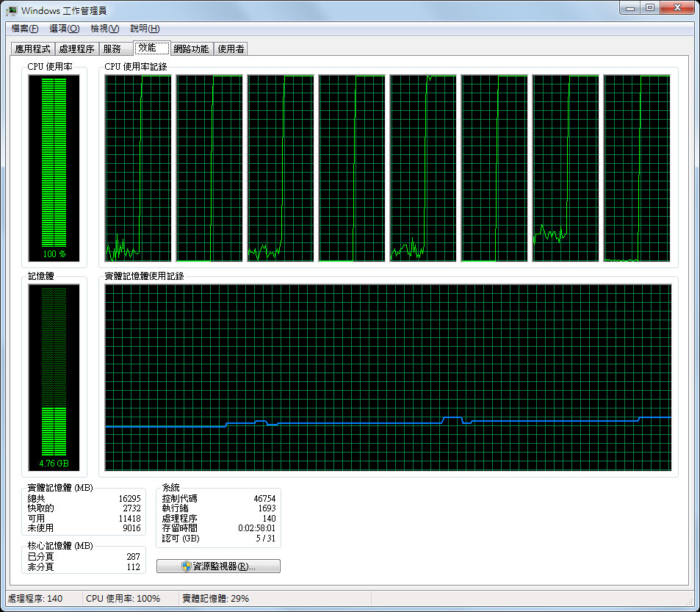This screenshot has height=612, width=700.
Task: Click status bar 實體記憶體: 29%
Action: [216, 599]
